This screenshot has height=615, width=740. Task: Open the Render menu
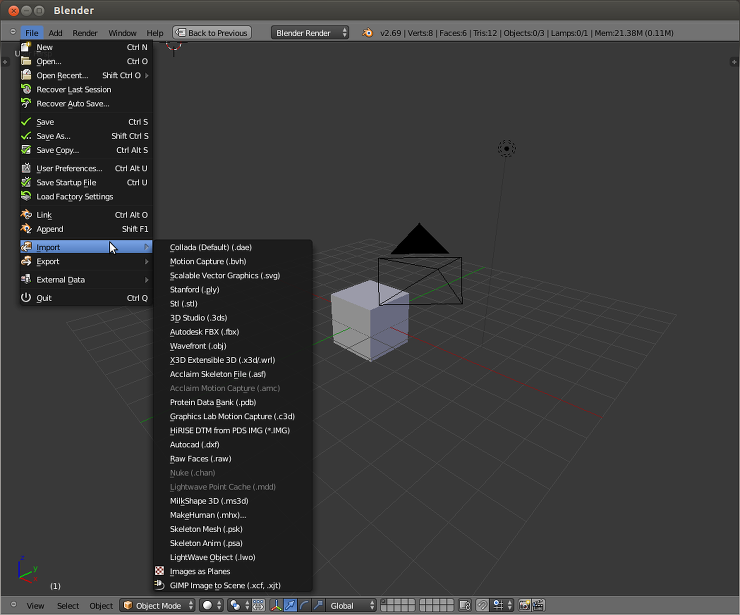[85, 33]
